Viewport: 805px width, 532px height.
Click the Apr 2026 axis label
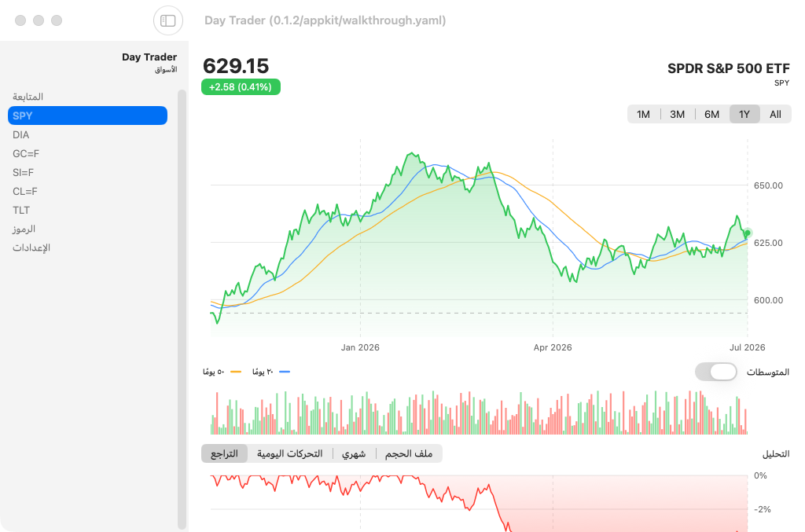tap(553, 347)
